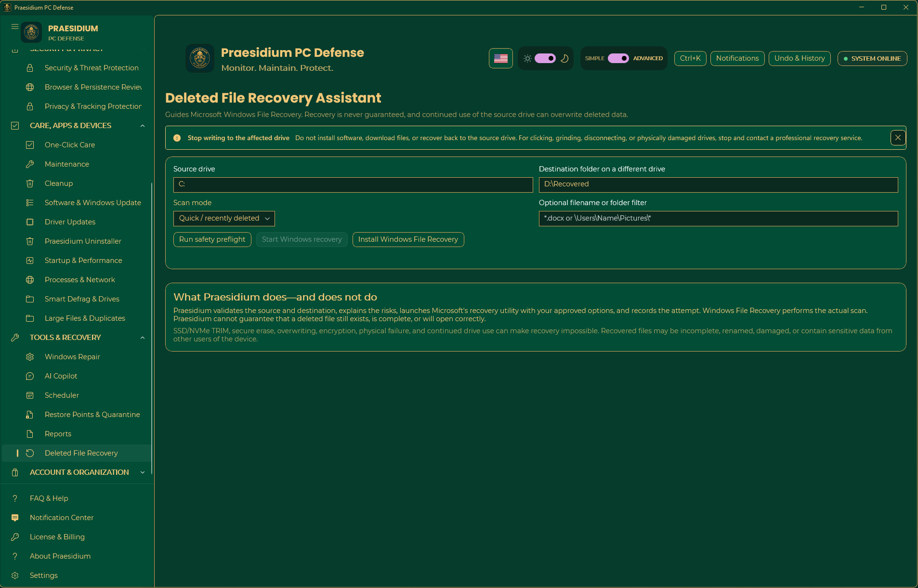Click the sidebar vertical scrollbar
The height and width of the screenshot is (588, 918).
tap(152, 327)
